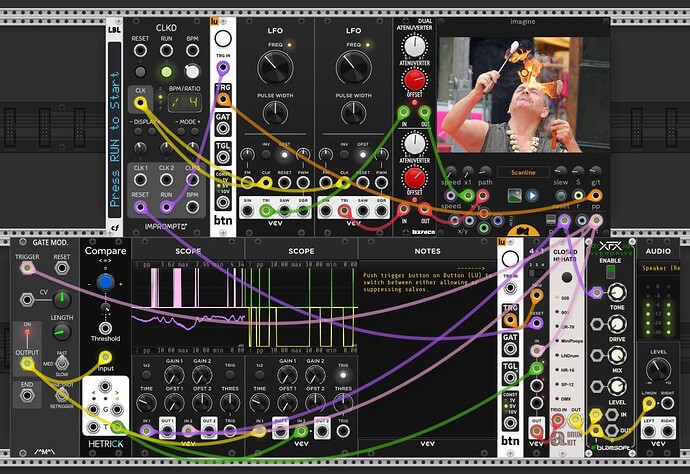Viewport: 690px width, 474px height.
Task: Toggle the OFST button on the first LFO
Action: click(x=284, y=154)
